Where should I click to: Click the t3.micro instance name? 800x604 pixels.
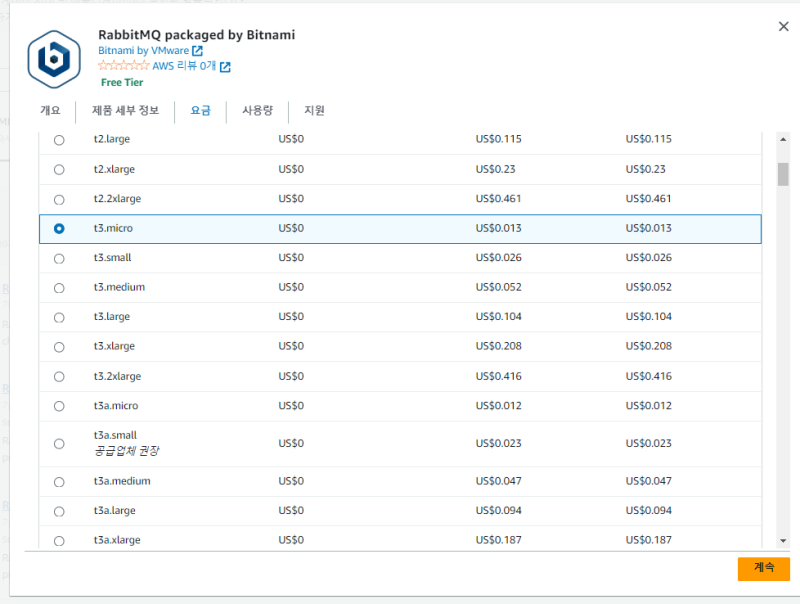pos(113,228)
